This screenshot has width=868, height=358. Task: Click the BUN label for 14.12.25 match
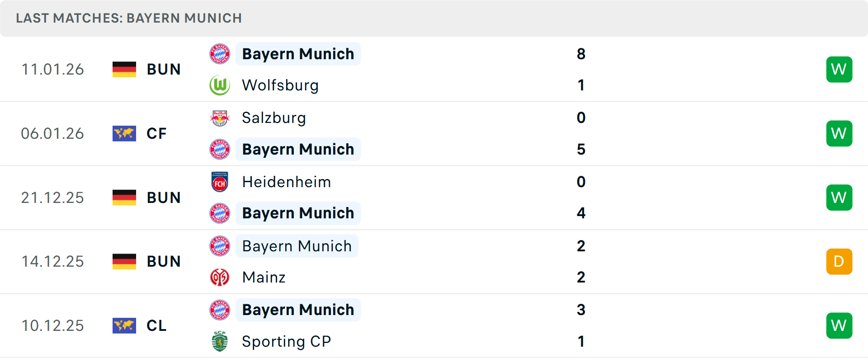164,261
